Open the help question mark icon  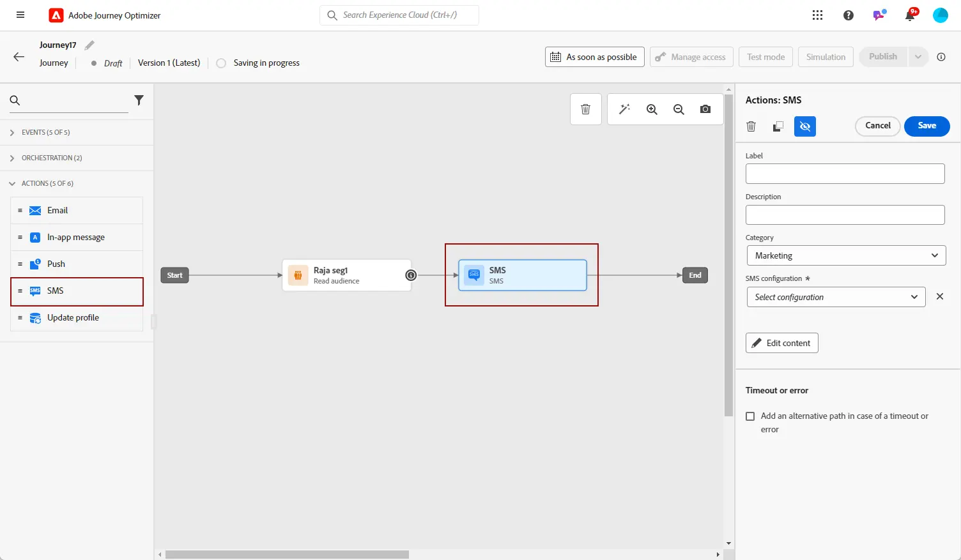coord(848,15)
